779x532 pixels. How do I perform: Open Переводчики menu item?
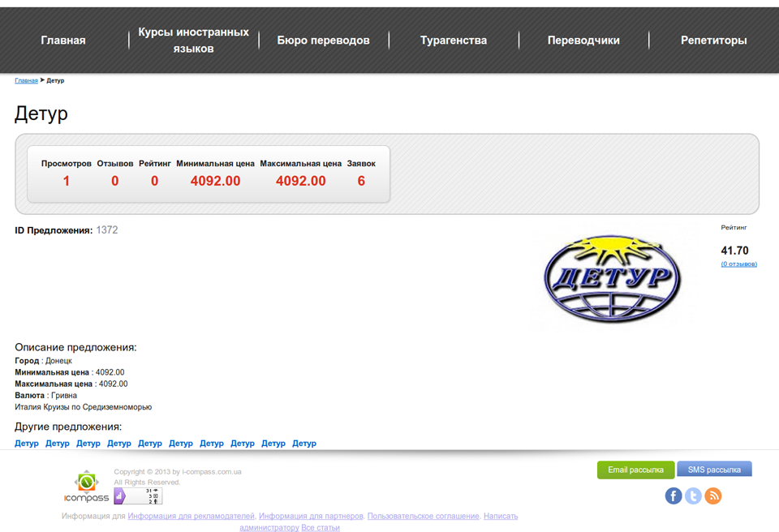pos(583,41)
